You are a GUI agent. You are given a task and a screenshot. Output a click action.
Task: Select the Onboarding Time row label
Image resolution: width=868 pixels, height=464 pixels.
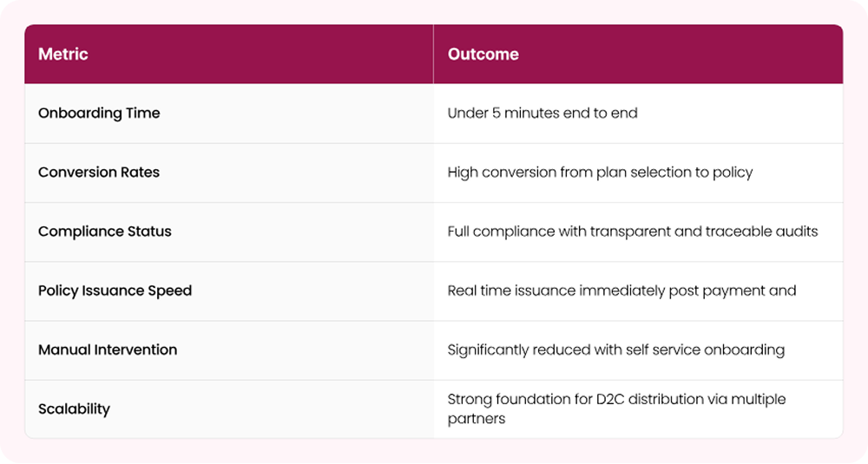[x=99, y=113]
